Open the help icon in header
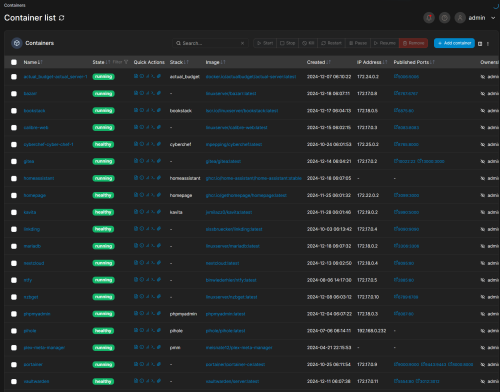 [444, 18]
